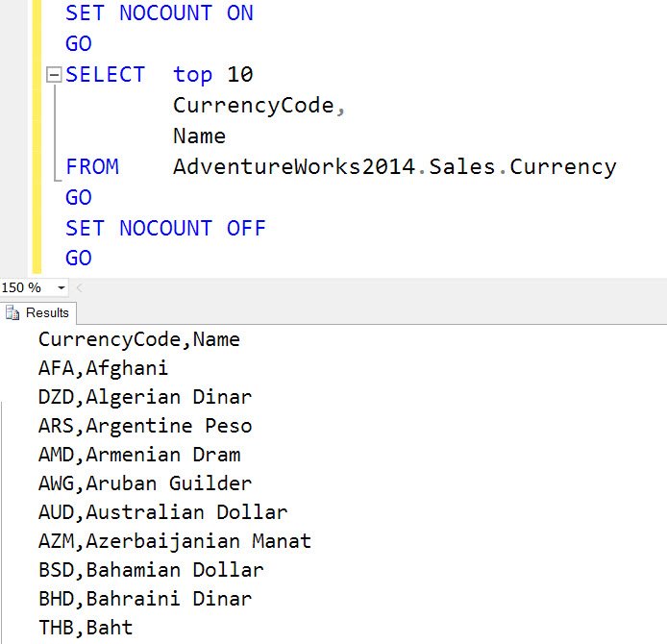Place cursor on SET NOCOUNT ON line
This screenshot has height=644, width=667.
click(x=160, y=12)
